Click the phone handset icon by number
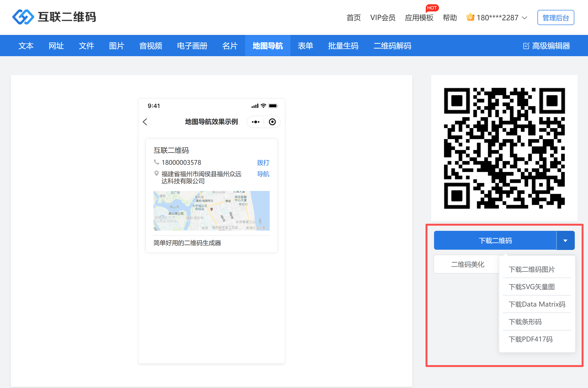The width and height of the screenshot is (588, 388). click(x=156, y=162)
